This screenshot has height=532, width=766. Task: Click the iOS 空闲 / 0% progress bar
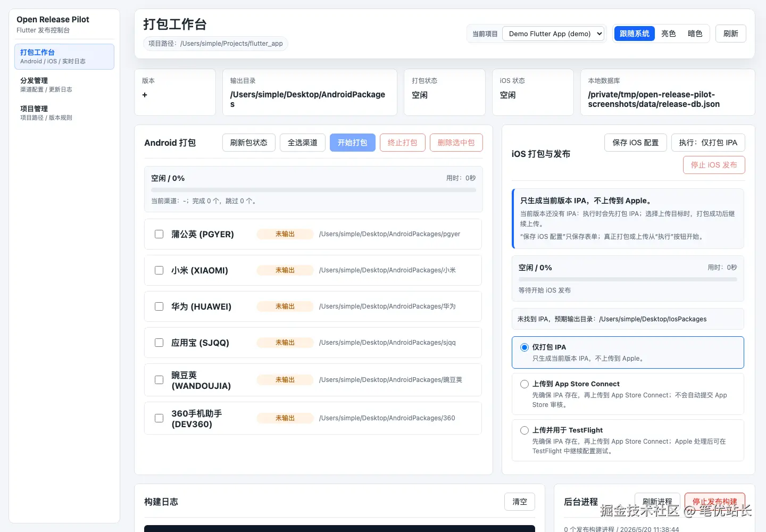point(628,279)
